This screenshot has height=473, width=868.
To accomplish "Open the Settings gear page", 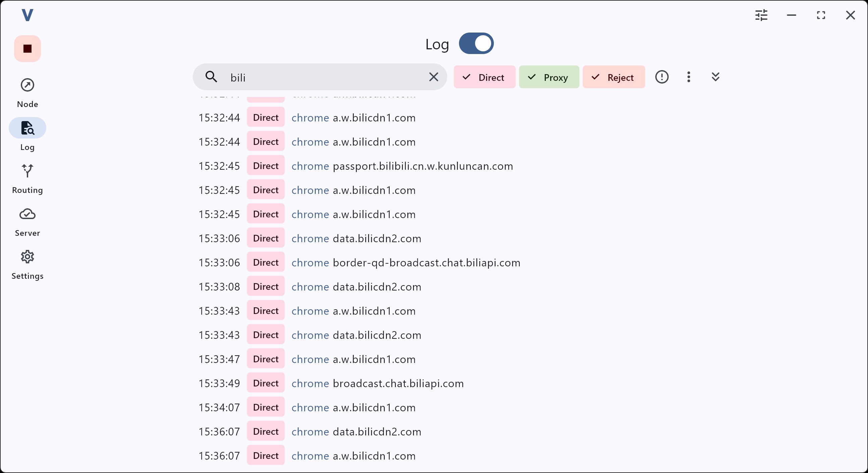I will point(27,265).
